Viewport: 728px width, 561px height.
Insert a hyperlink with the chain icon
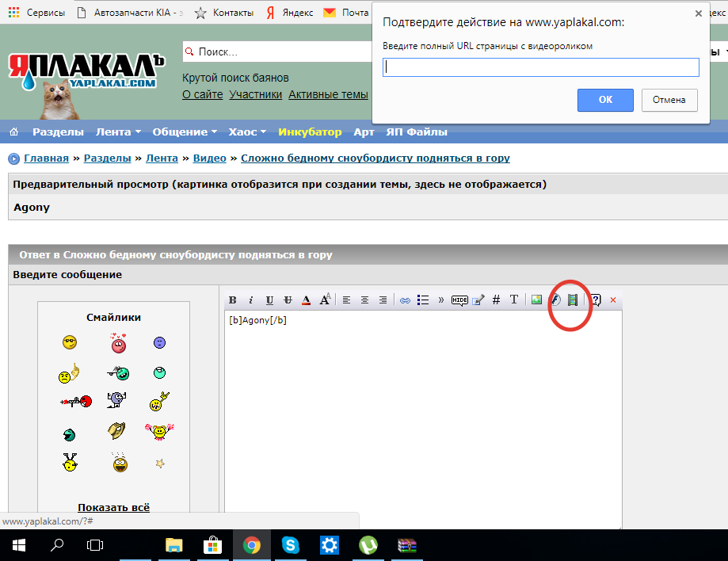(405, 300)
